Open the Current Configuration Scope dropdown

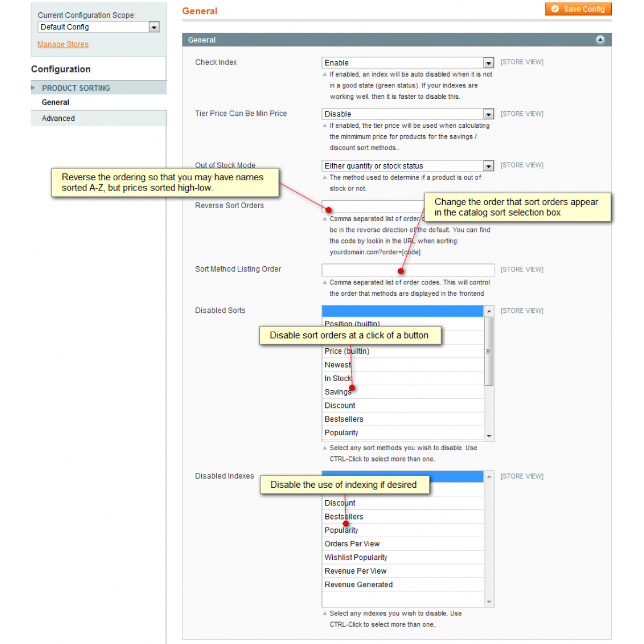coord(155,27)
